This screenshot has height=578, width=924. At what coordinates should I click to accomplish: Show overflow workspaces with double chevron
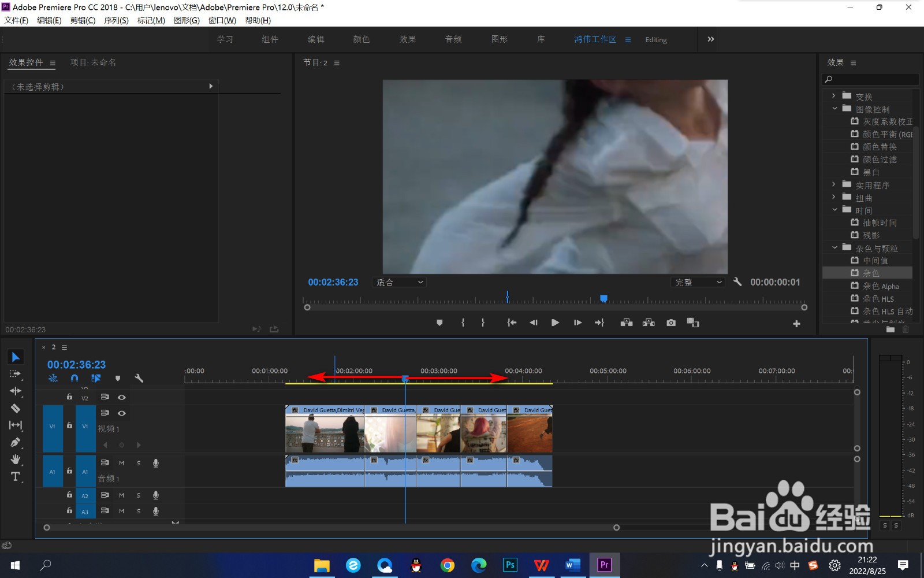click(x=711, y=39)
